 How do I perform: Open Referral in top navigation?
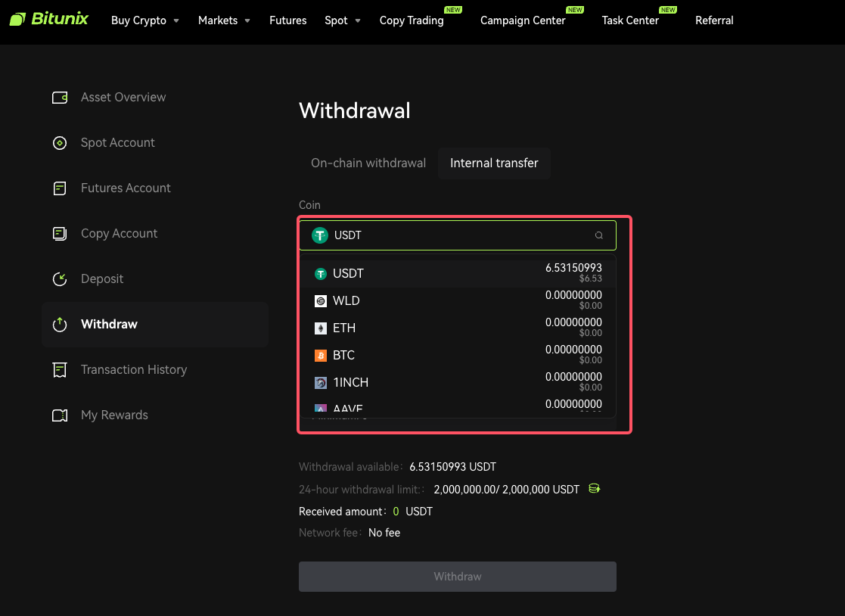click(x=714, y=20)
